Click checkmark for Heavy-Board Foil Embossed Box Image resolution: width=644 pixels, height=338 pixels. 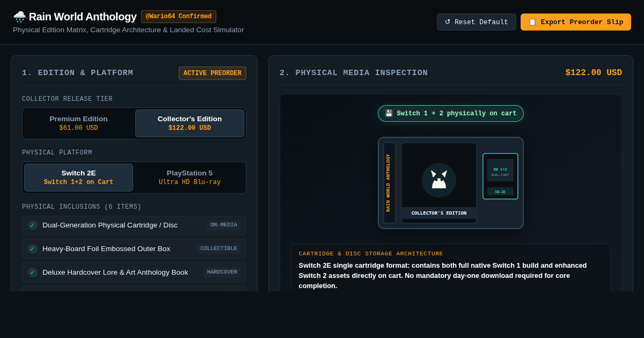click(x=33, y=249)
